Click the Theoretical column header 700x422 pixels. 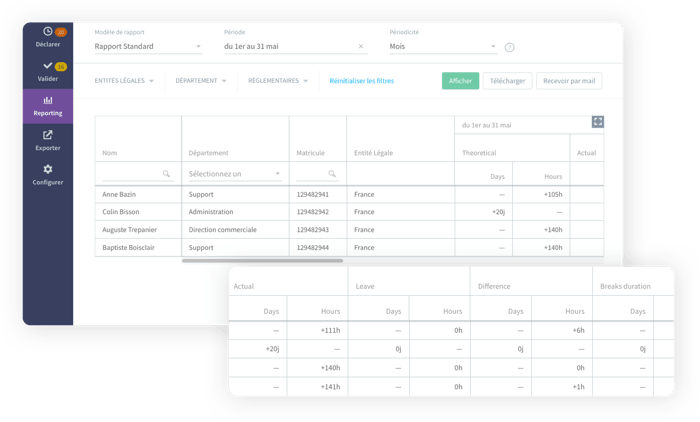click(479, 153)
